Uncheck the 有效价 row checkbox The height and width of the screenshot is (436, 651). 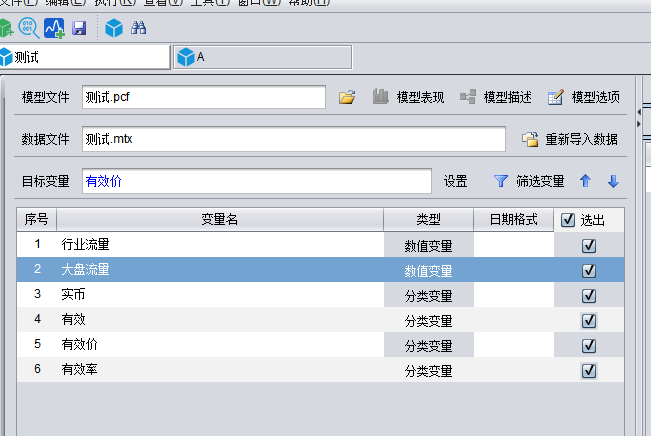[x=589, y=345]
